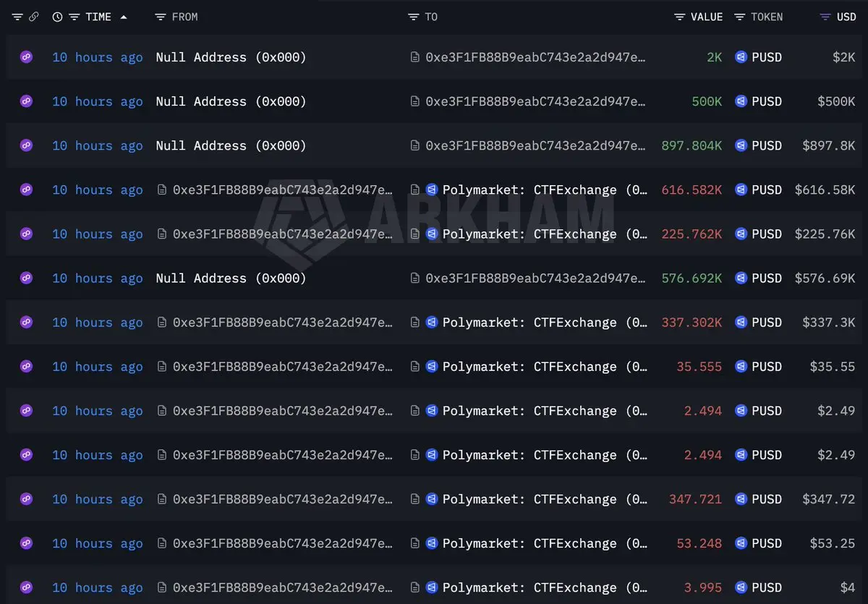The image size is (868, 604).
Task: Open the TO column filter
Action: click(x=413, y=17)
